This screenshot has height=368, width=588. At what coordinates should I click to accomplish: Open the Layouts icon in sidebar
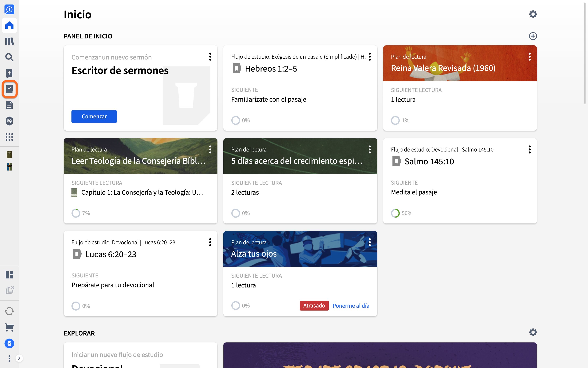[9, 275]
